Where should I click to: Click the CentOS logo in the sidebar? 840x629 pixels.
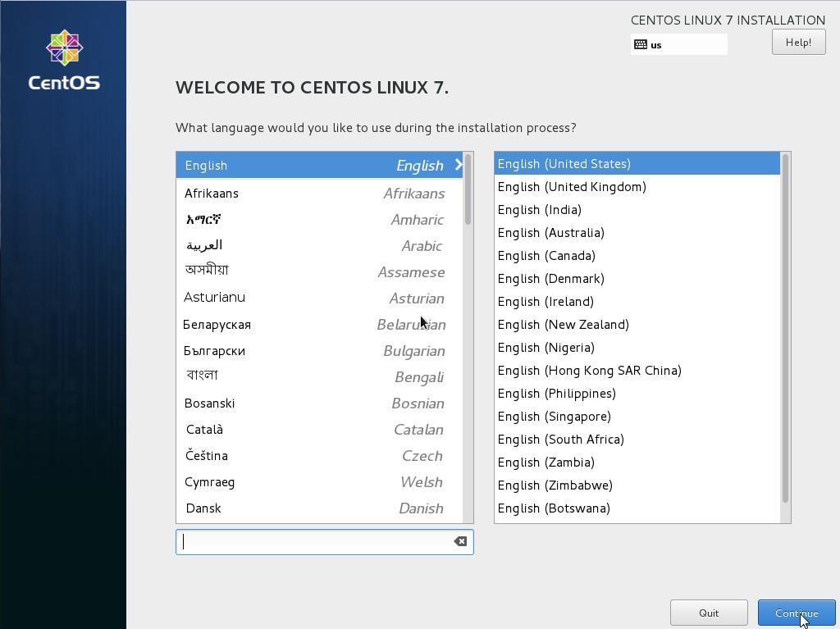[x=64, y=62]
